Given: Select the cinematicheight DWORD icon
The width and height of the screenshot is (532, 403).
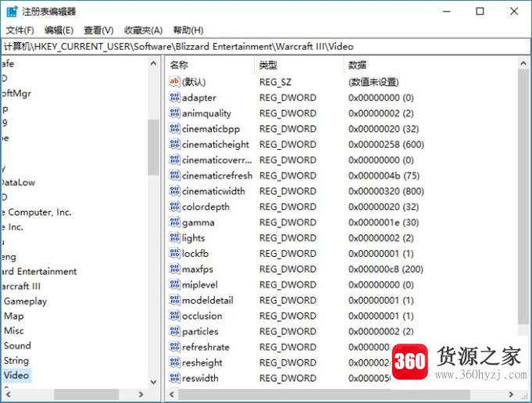Looking at the screenshot, I should point(174,144).
